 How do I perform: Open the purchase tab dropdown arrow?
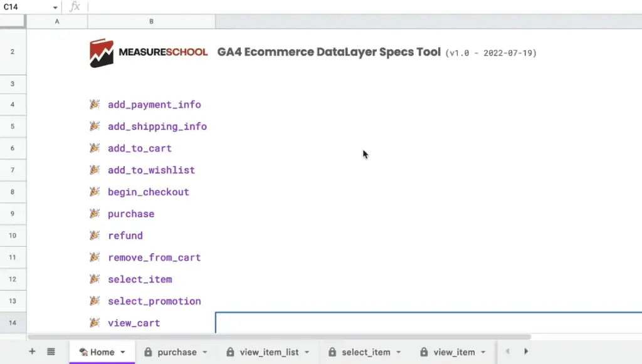click(204, 351)
